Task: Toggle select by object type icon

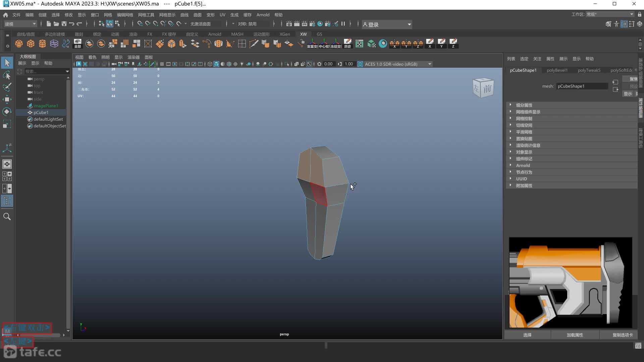Action: [110, 24]
